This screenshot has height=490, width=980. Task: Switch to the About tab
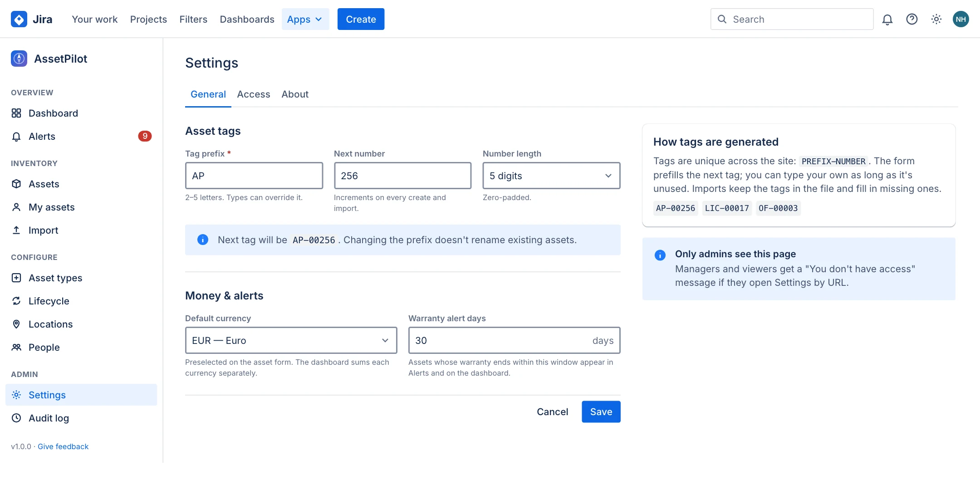point(295,94)
